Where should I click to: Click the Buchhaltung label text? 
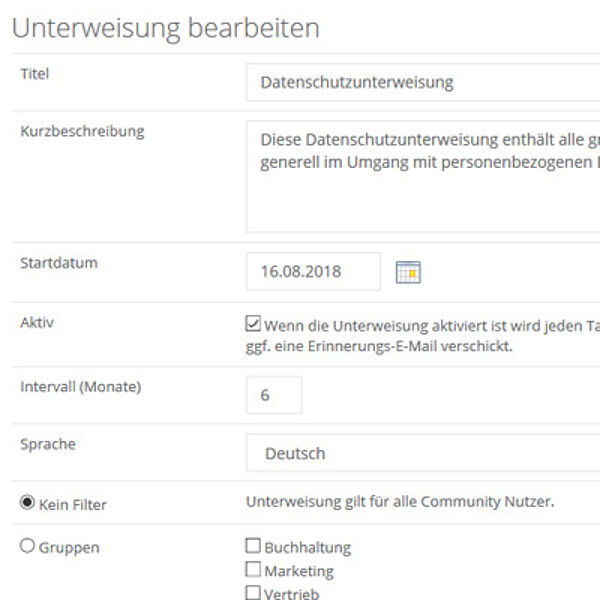308,548
